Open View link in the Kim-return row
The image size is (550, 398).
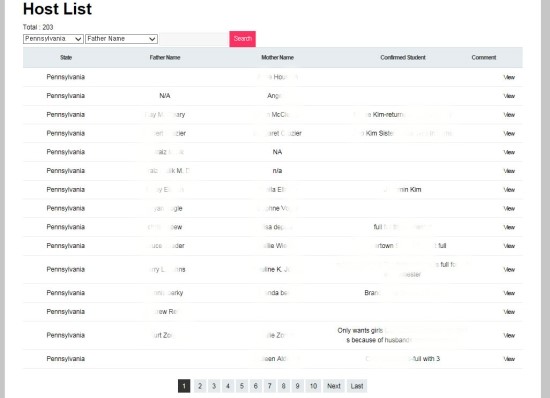point(509,115)
